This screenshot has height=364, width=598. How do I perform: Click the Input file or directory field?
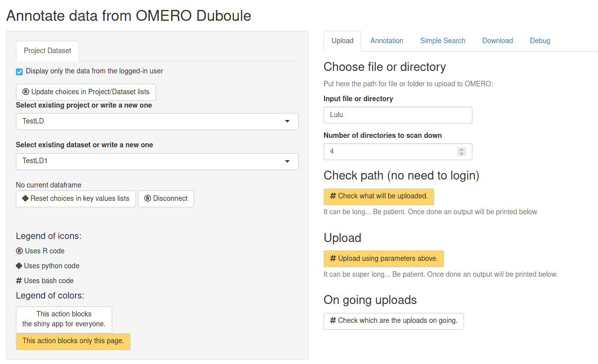click(x=398, y=115)
